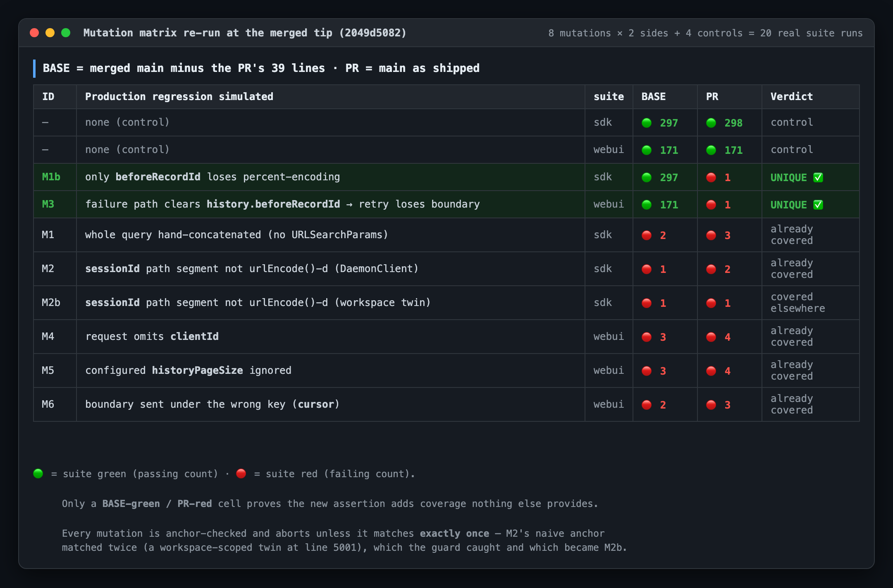893x588 pixels.
Task: Click 'covered elsewhere' verdict in the M2b row
Action: [798, 303]
